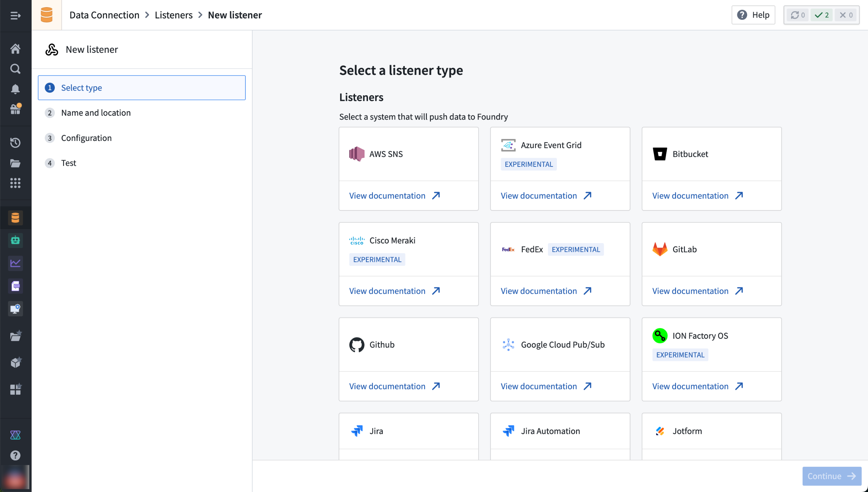Viewport: 868px width, 492px height.
Task: Open the announcements gift icon with badge
Action: tap(15, 109)
